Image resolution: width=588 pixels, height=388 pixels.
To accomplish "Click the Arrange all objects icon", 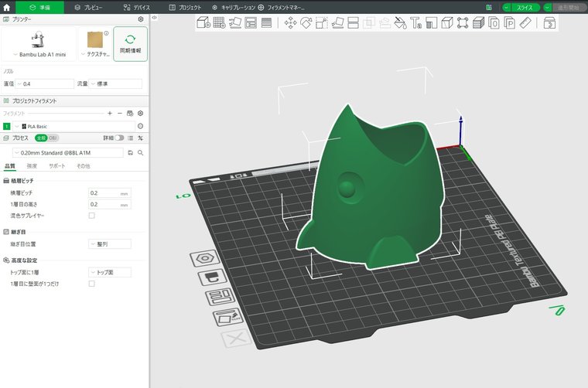I will tap(251, 23).
